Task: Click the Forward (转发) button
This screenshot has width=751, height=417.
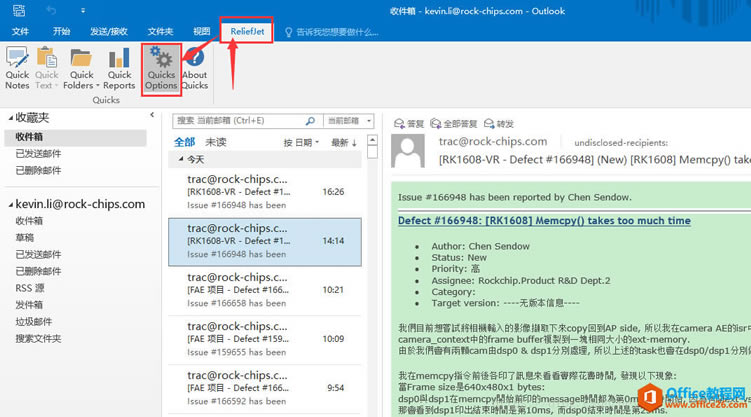Action: pyautogui.click(x=499, y=124)
